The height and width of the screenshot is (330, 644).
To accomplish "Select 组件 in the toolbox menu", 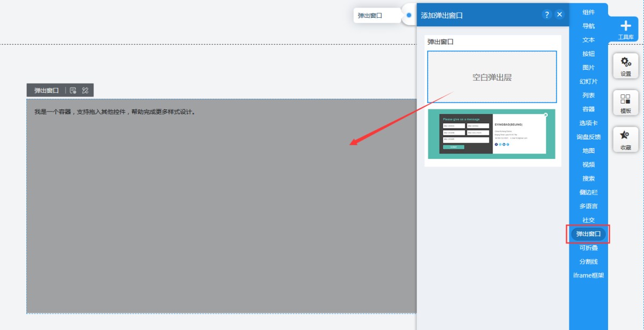I will click(x=589, y=12).
